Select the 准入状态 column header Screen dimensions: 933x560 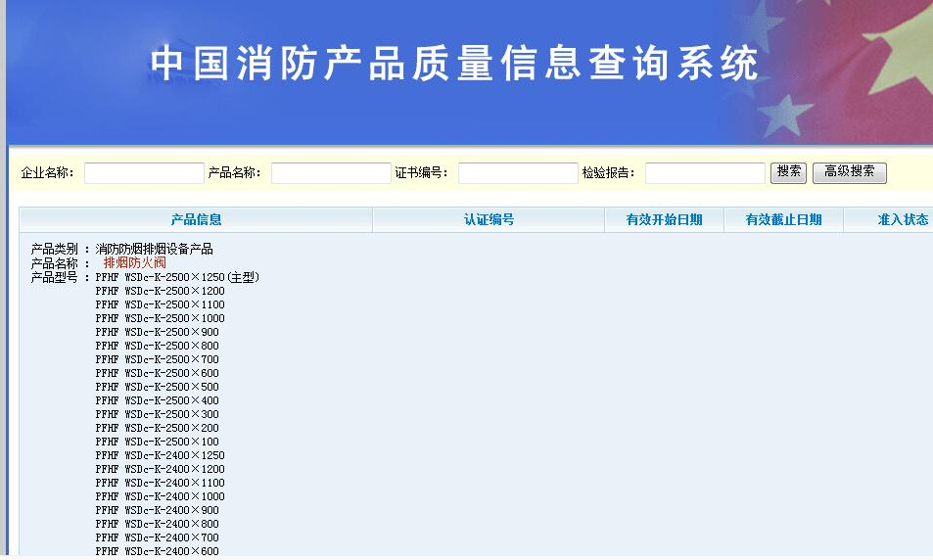coord(902,220)
